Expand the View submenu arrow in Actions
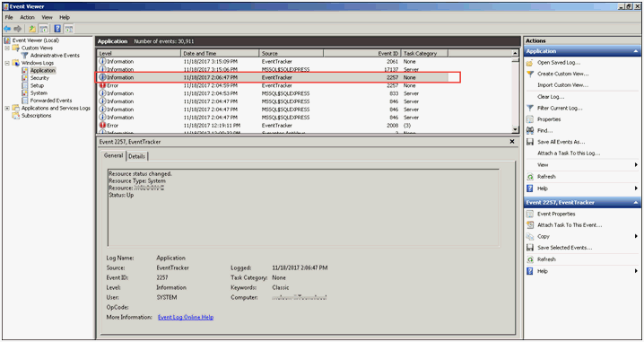The image size is (644, 342). click(x=636, y=165)
